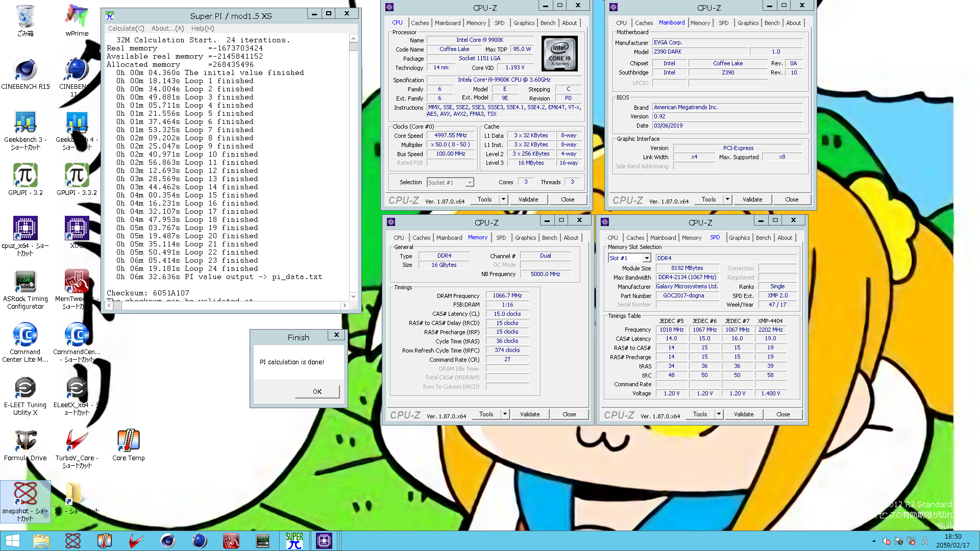Open Geekbench 3 desktop shortcut
The width and height of the screenshot is (980, 551).
tap(26, 131)
